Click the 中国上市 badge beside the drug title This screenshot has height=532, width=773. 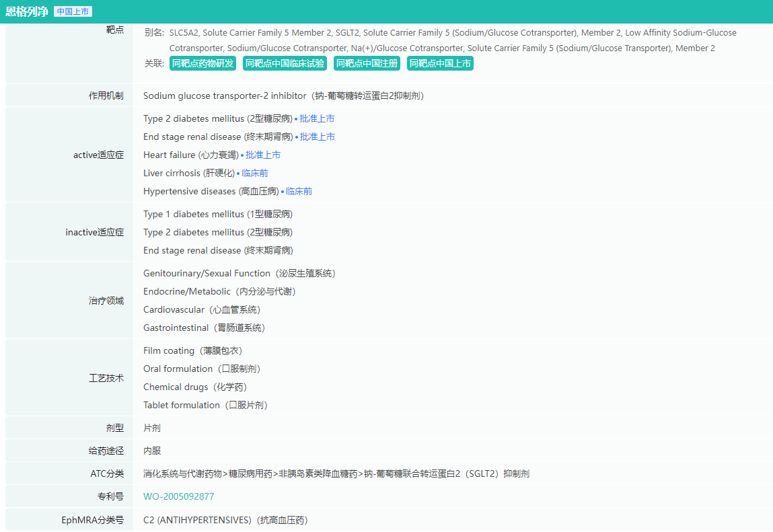click(x=73, y=11)
